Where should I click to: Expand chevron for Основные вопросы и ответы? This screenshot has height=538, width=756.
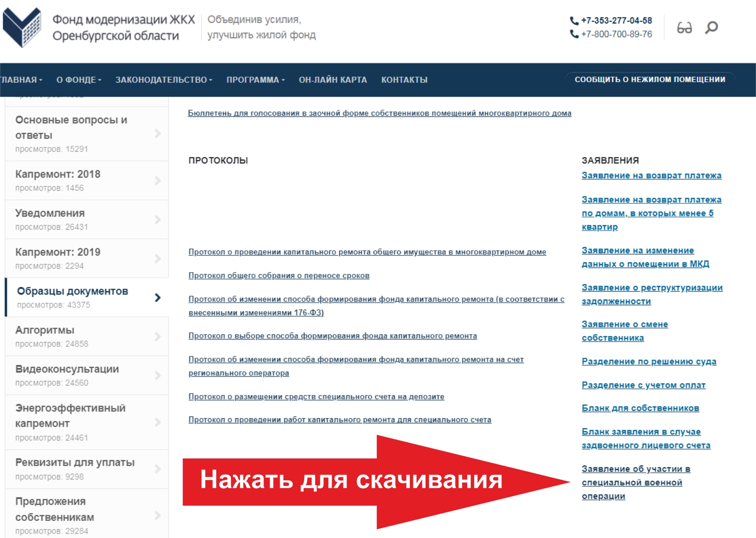pyautogui.click(x=158, y=133)
